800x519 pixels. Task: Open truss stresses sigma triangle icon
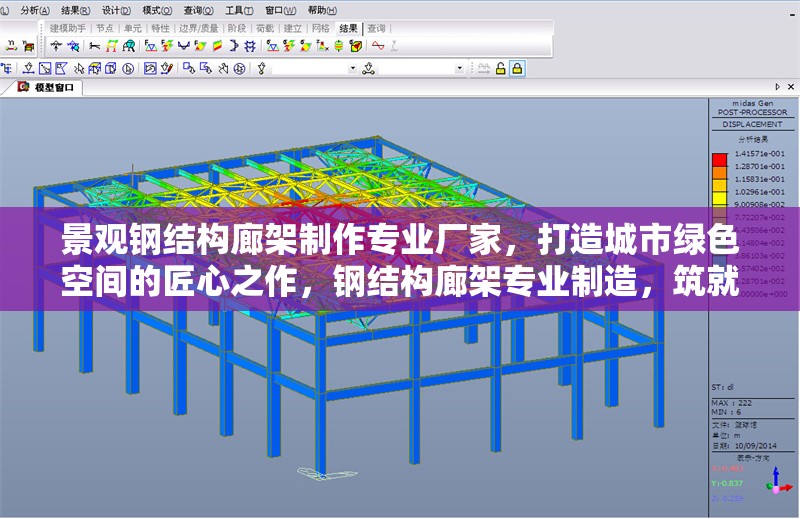click(x=272, y=46)
